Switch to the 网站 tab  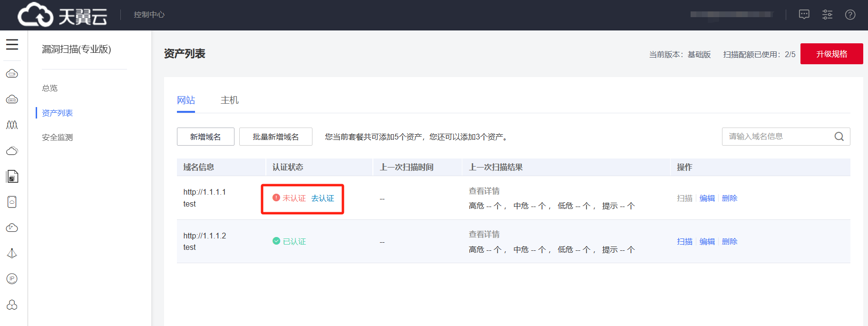click(x=186, y=100)
